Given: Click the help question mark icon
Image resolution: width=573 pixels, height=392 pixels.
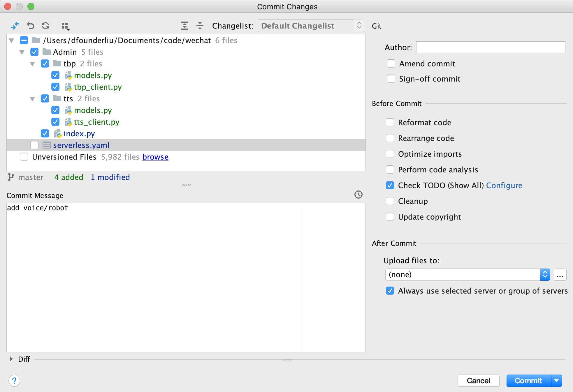Looking at the screenshot, I should click(14, 381).
